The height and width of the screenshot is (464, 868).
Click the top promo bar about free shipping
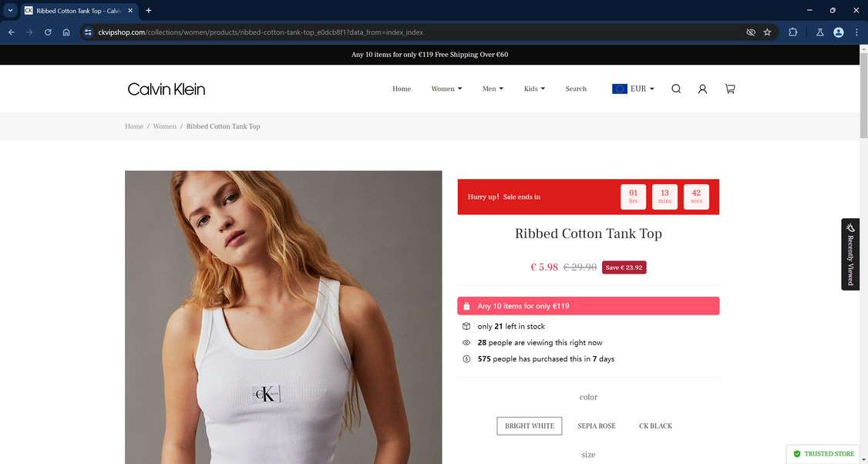[x=429, y=54]
